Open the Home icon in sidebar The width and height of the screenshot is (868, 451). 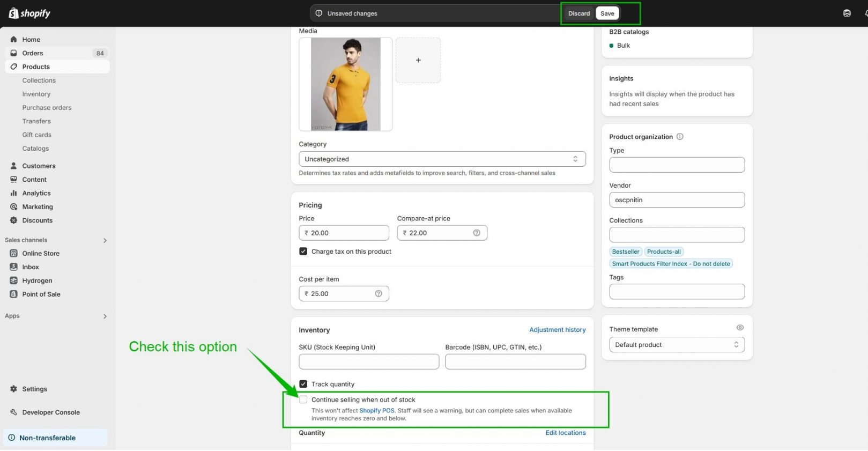point(14,40)
